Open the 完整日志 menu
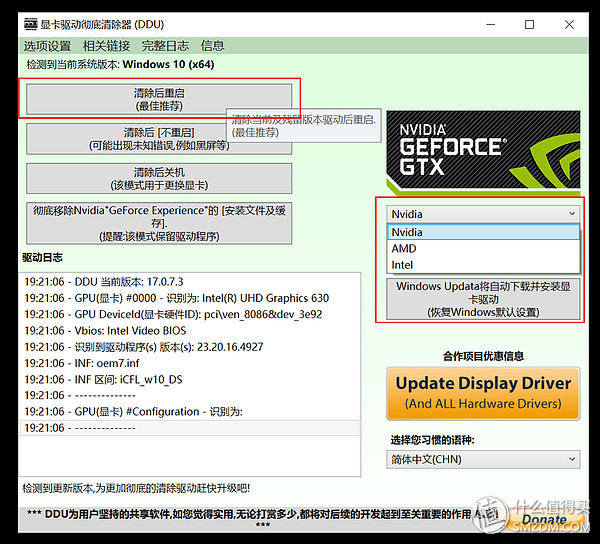The width and height of the screenshot is (600, 544). coord(165,46)
